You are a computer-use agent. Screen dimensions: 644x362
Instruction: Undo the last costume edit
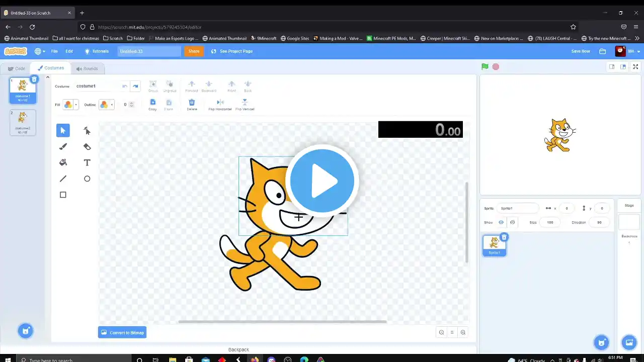125,86
